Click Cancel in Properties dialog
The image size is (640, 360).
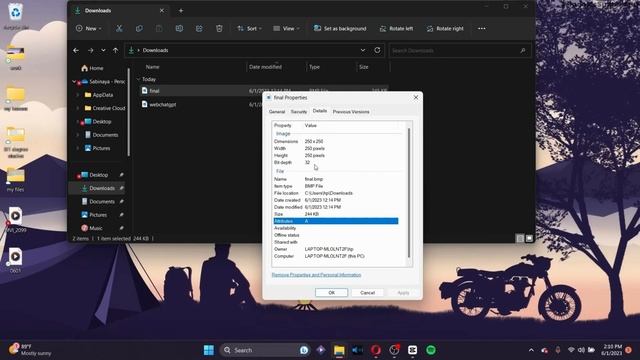point(367,293)
